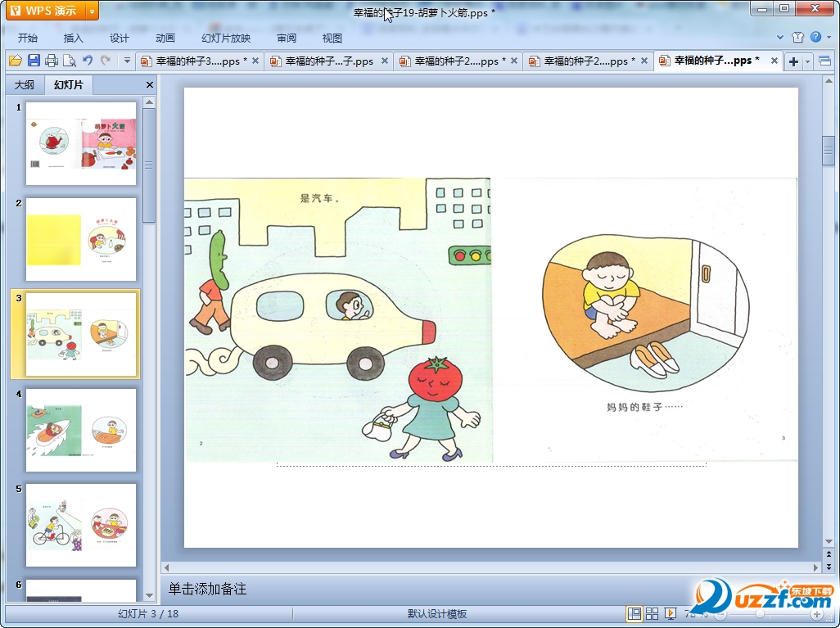Open the 视图 menu tab

click(x=332, y=38)
